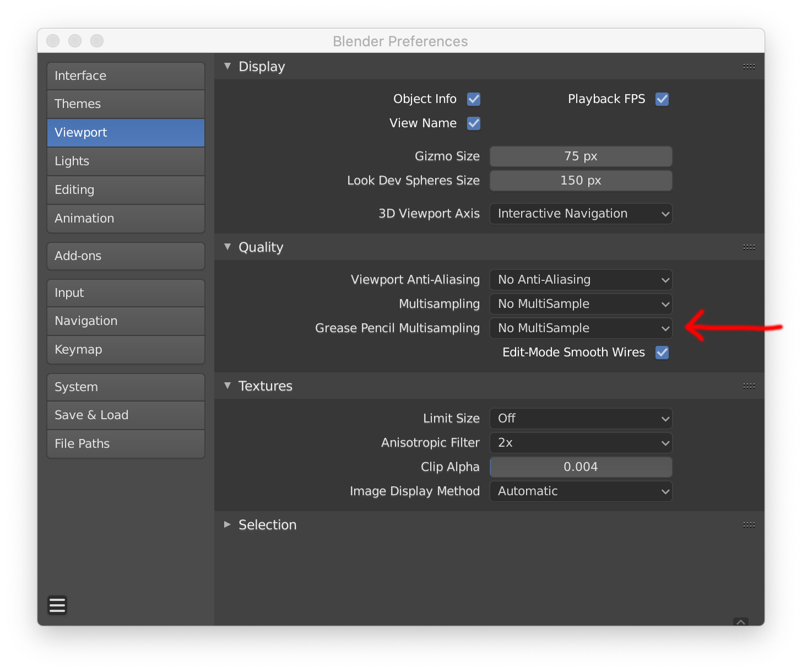Click the Display panel header label
This screenshot has width=802, height=672.
[x=262, y=67]
